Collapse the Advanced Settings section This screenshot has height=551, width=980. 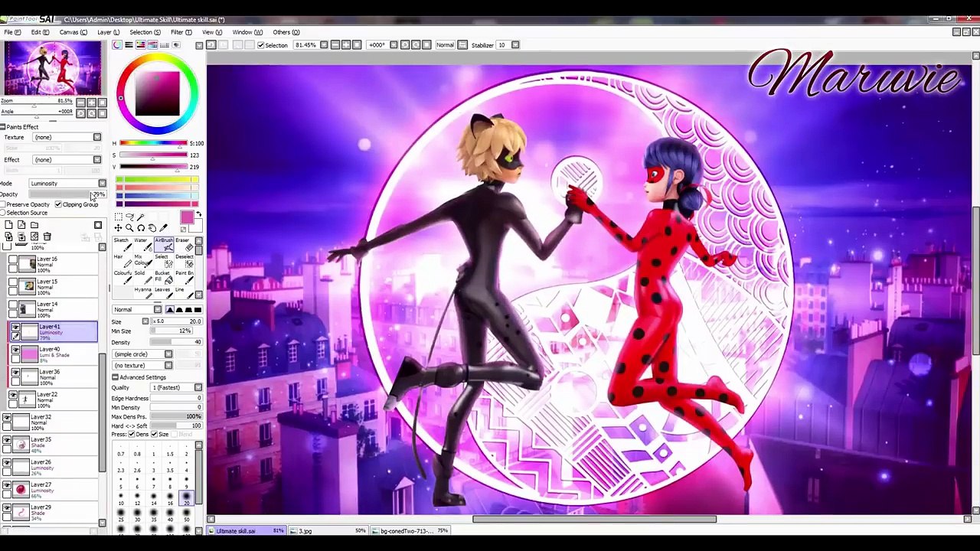pos(115,377)
